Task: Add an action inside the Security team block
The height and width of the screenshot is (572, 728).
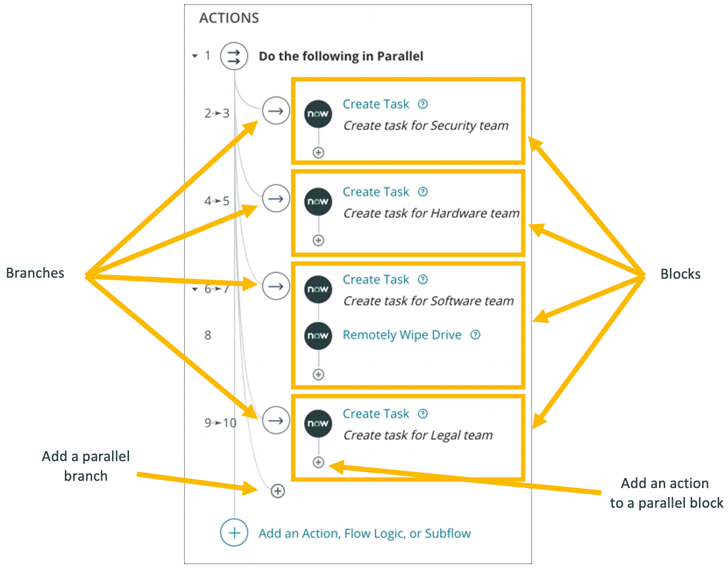Action: [319, 152]
